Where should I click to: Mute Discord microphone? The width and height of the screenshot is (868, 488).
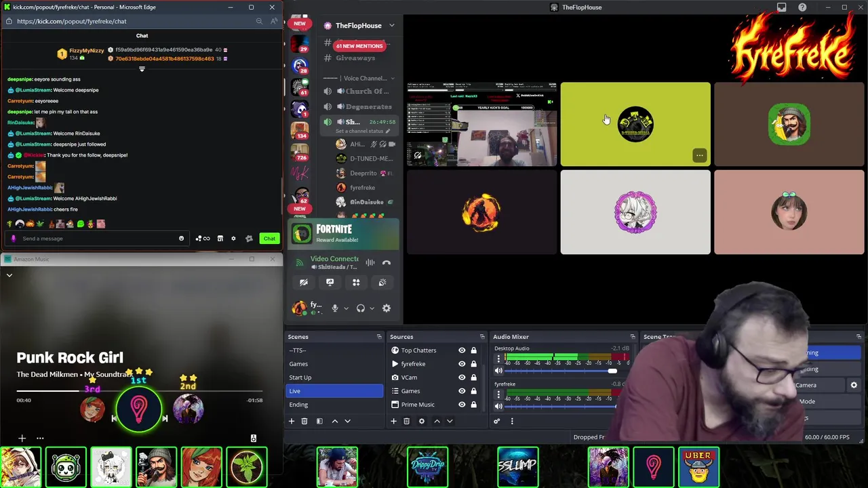[x=334, y=308]
